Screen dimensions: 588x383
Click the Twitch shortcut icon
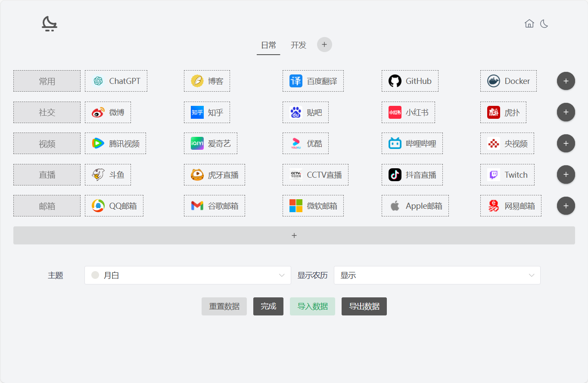point(494,175)
